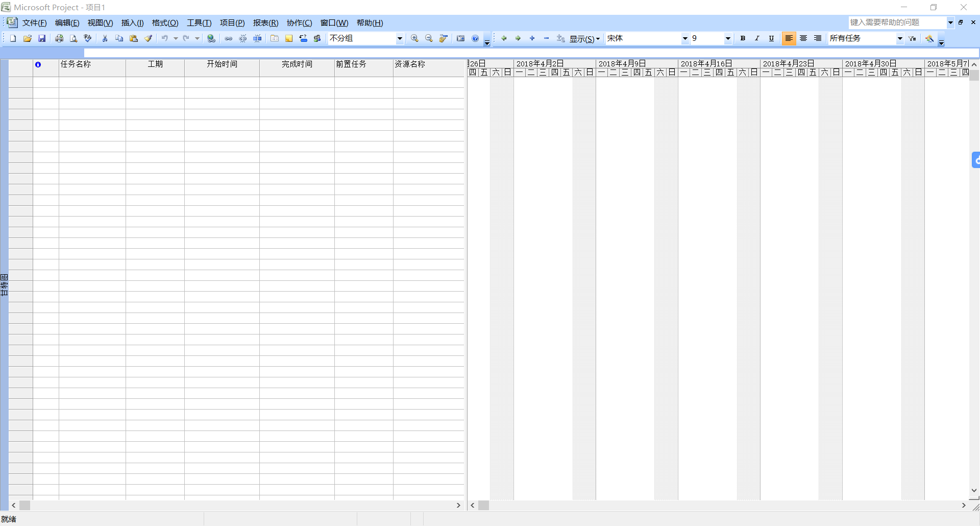Open the 项目(P) menu

pyautogui.click(x=232, y=23)
